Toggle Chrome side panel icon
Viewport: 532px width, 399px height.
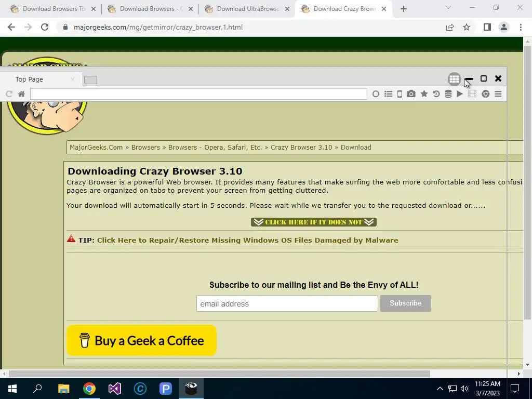487,27
